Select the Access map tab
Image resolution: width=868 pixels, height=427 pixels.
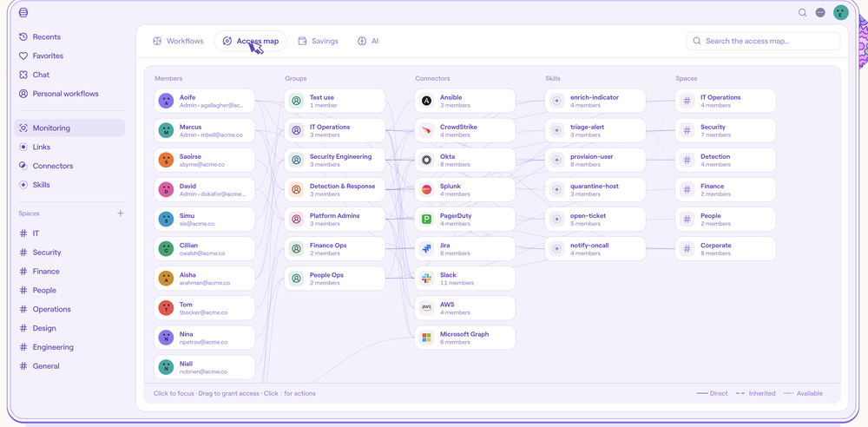[x=250, y=41]
